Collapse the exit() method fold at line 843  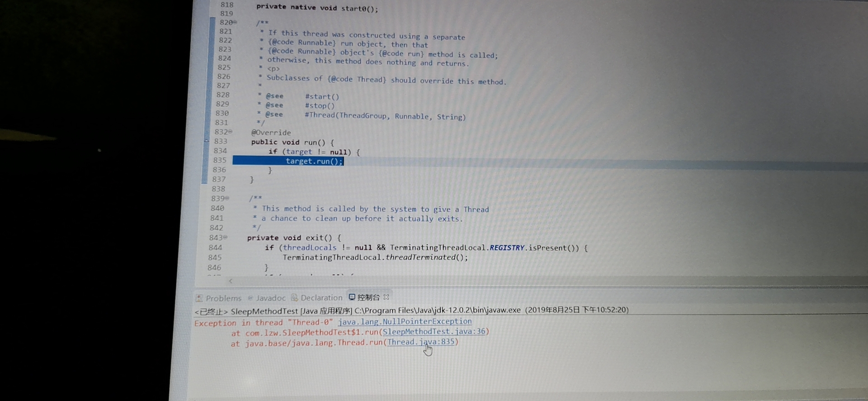coord(225,237)
